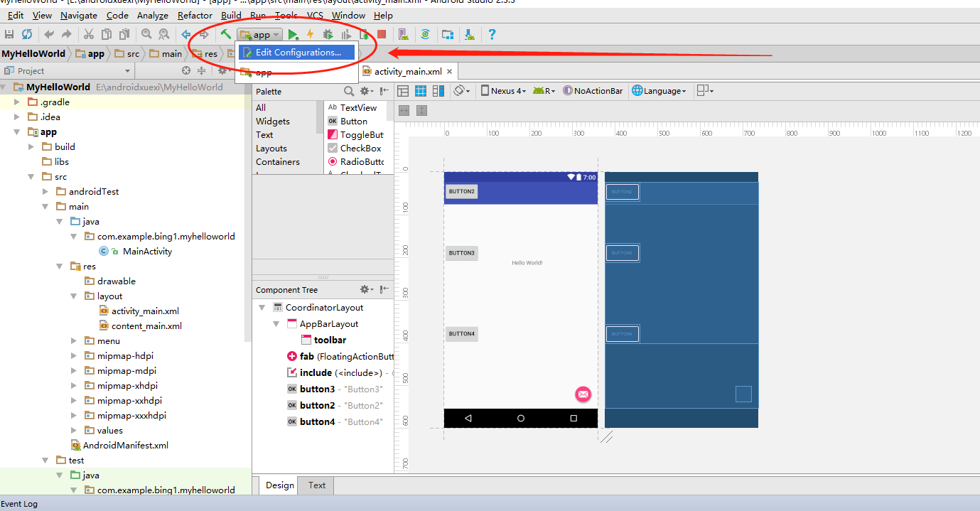Expand the .gradle folder in Project tree
The image size is (980, 511).
pos(15,102)
